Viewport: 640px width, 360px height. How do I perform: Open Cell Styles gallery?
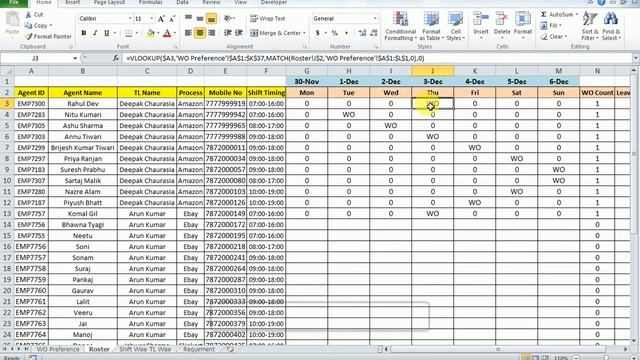pyautogui.click(x=456, y=26)
